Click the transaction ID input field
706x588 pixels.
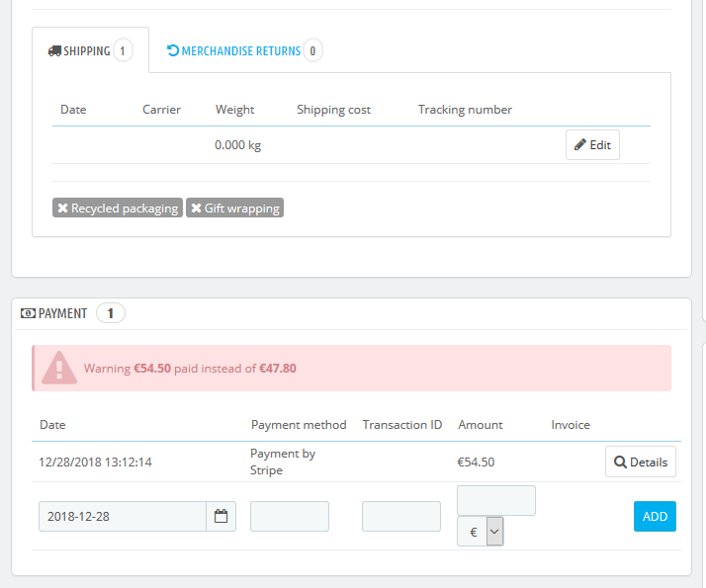401,517
